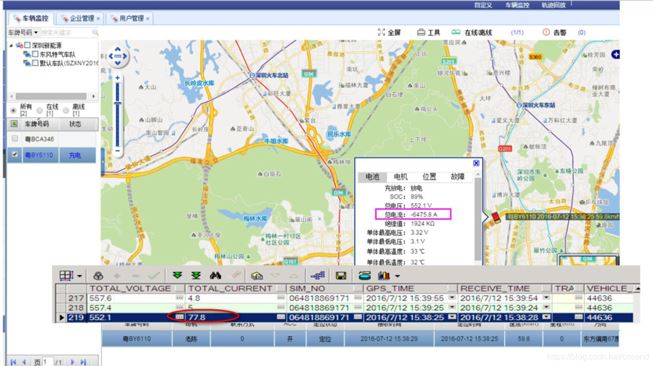Click the tree scrollbar right arrow
The image size is (653, 366).
[x=93, y=96]
